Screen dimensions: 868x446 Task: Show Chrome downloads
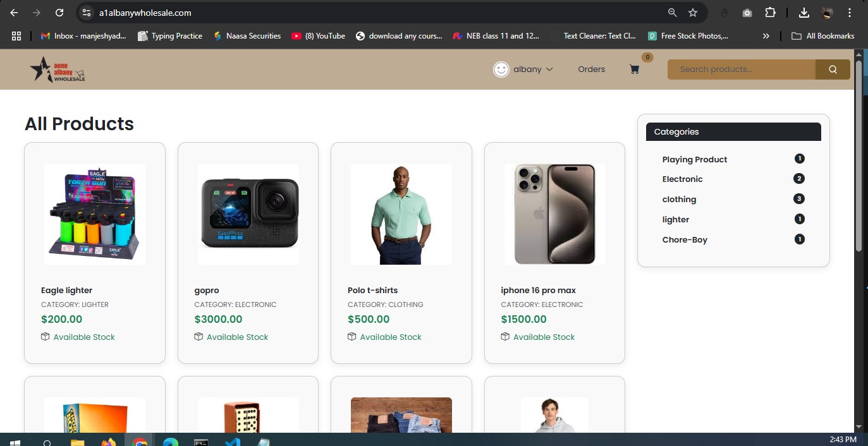804,13
